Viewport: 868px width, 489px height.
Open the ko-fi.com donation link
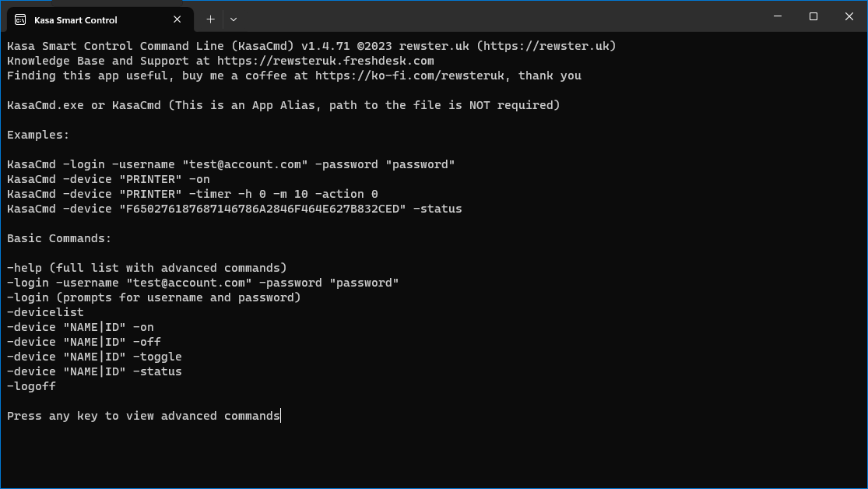[407, 75]
